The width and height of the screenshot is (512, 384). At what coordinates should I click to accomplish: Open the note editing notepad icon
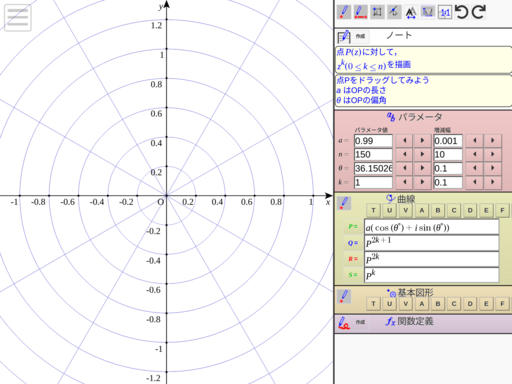[344, 36]
